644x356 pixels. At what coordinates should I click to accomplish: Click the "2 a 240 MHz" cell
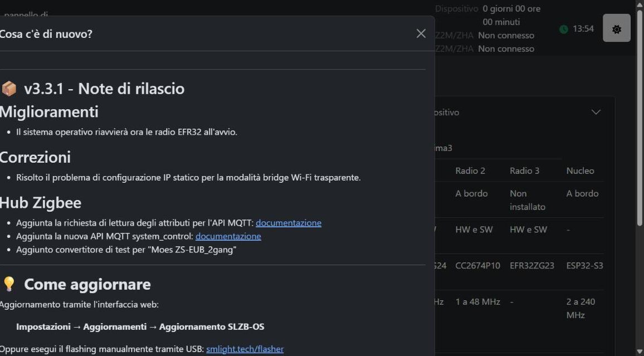[580, 309]
